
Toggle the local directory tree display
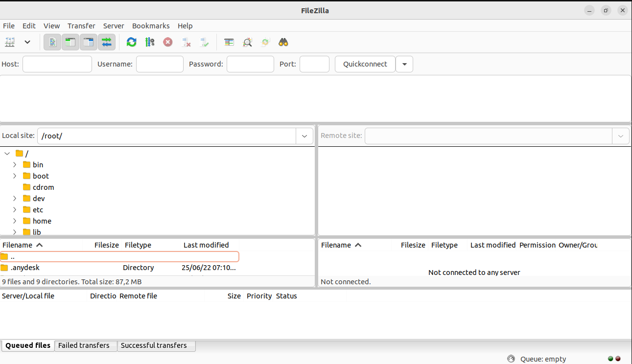pos(70,42)
